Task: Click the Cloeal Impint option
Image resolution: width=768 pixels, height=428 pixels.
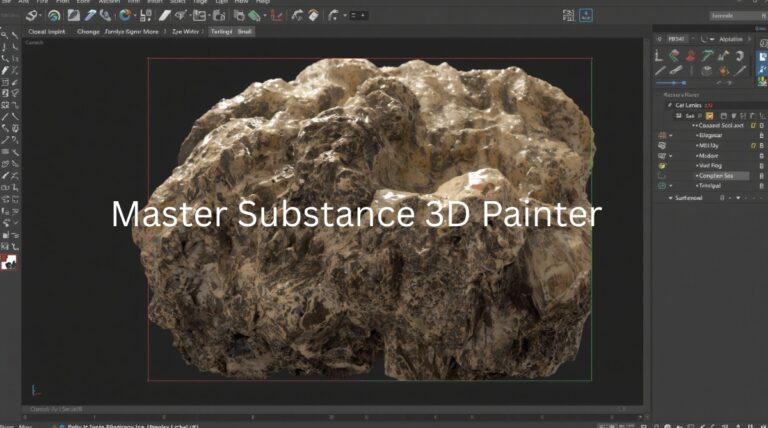Action: [47, 31]
